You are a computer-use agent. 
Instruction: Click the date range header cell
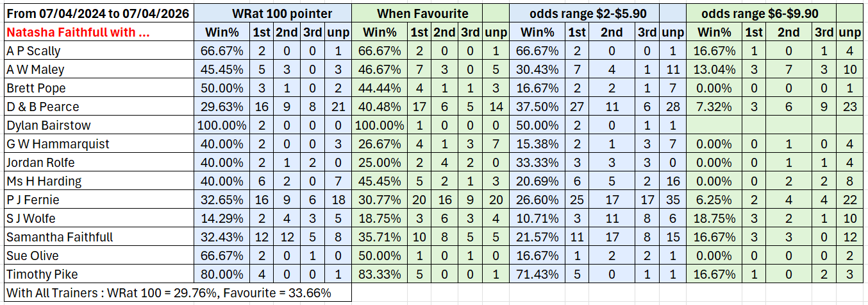(x=97, y=13)
